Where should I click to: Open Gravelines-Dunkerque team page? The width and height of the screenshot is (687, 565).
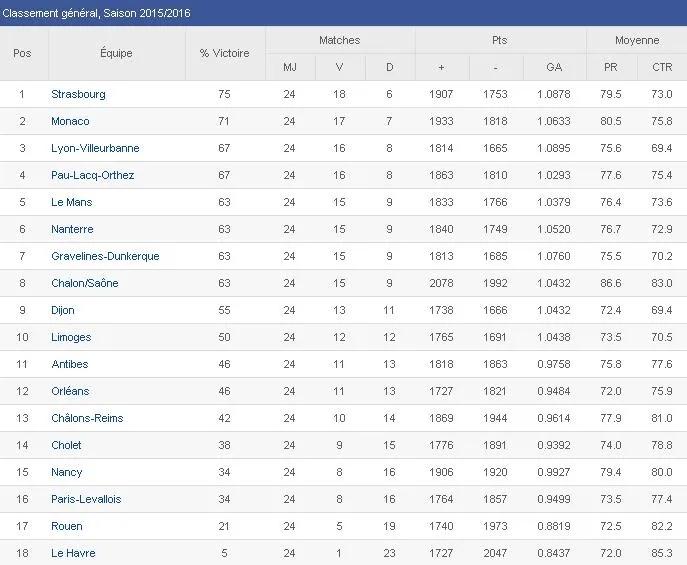click(105, 256)
